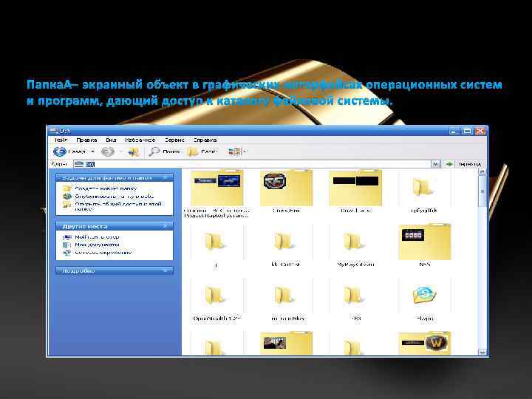Screen dimensions: 532x399
Task: Expand the Назад history dropdown arrow
Action: point(92,151)
